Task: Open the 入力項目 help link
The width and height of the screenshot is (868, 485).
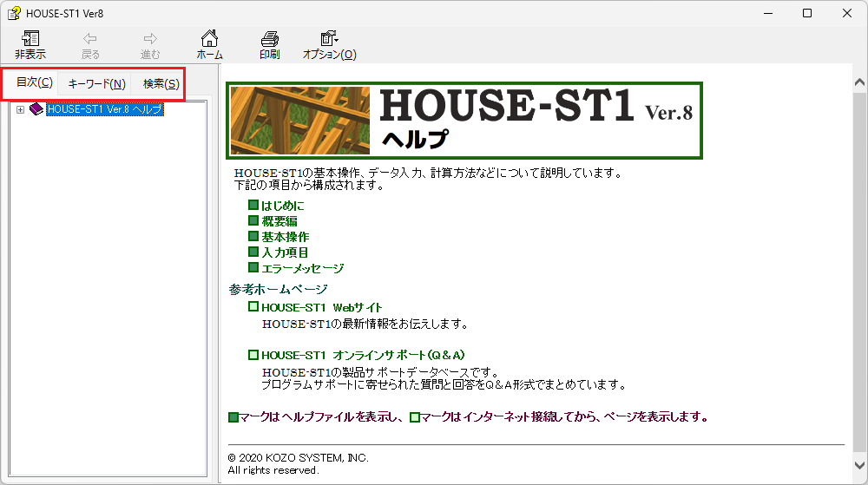Action: (285, 252)
